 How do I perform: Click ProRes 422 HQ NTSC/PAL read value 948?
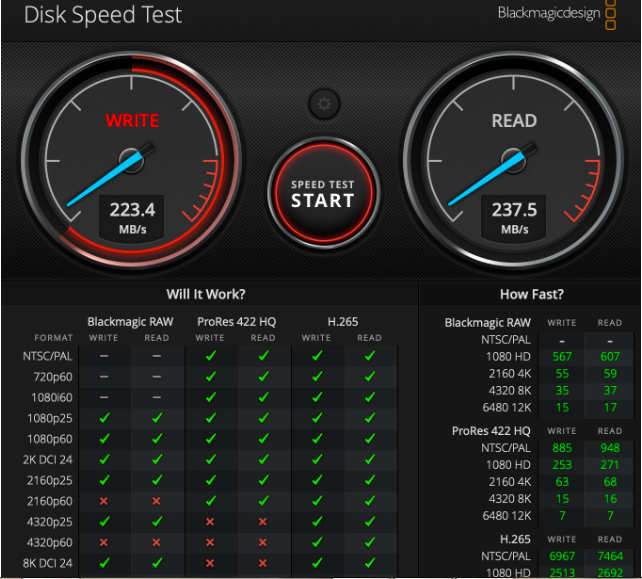pos(610,448)
